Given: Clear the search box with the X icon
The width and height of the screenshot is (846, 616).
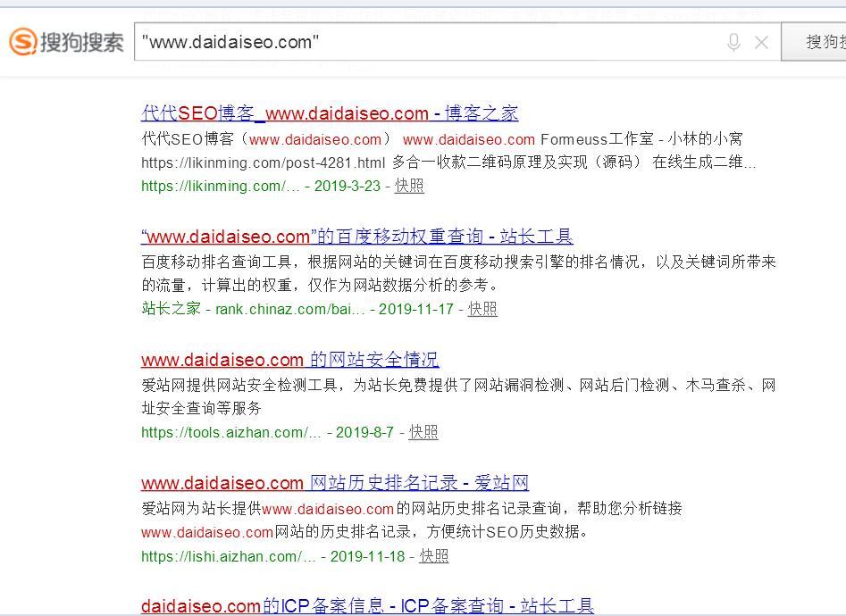Looking at the screenshot, I should [x=761, y=42].
